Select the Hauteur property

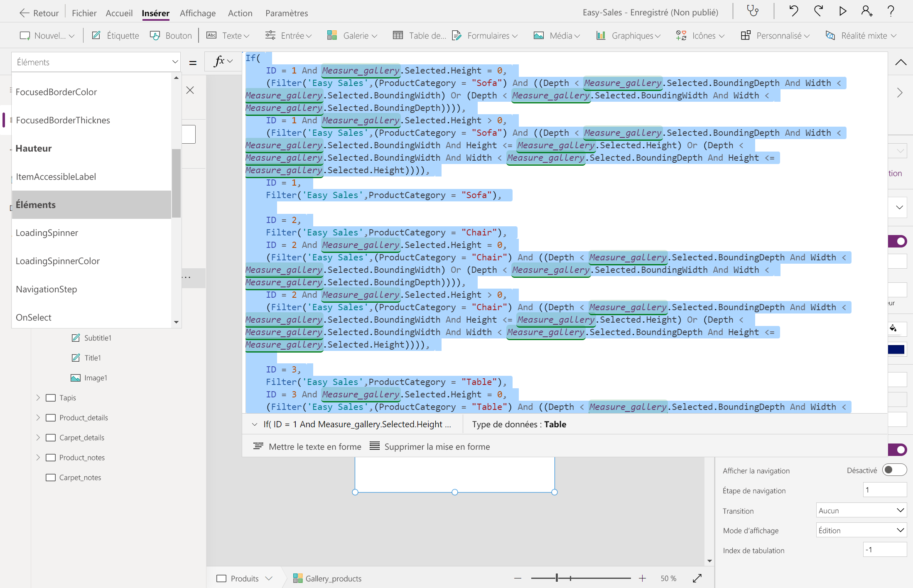pos(91,148)
